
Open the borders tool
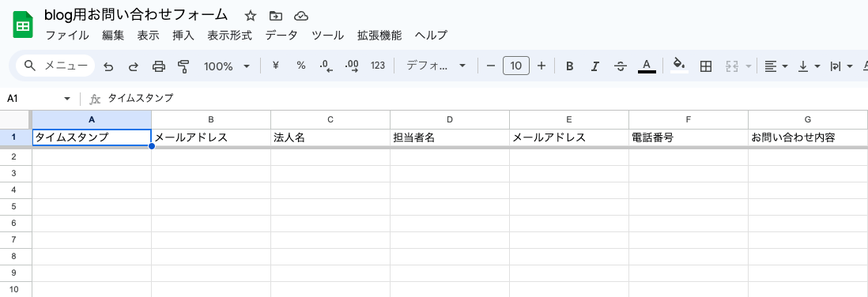click(706, 66)
